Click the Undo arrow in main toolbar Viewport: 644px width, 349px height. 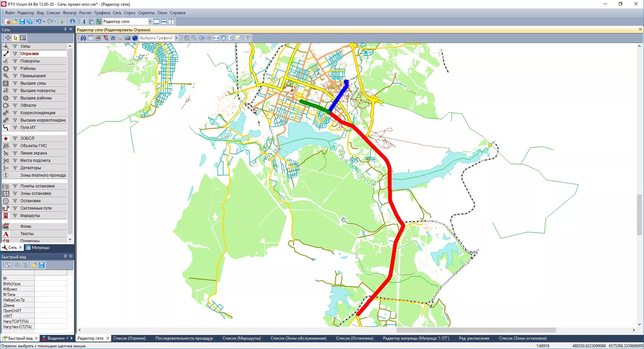pyautogui.click(x=39, y=21)
